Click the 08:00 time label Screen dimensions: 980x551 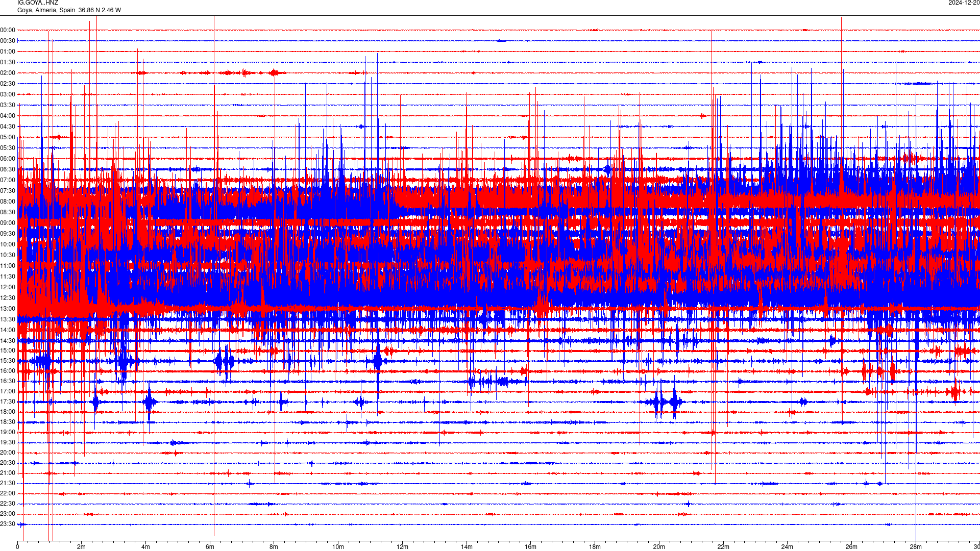coord(8,202)
